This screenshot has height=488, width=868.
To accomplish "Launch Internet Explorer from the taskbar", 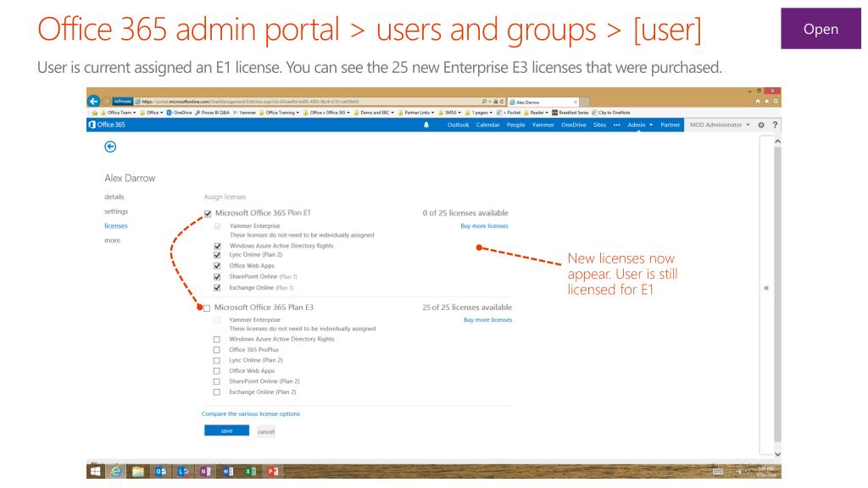I will point(115,471).
